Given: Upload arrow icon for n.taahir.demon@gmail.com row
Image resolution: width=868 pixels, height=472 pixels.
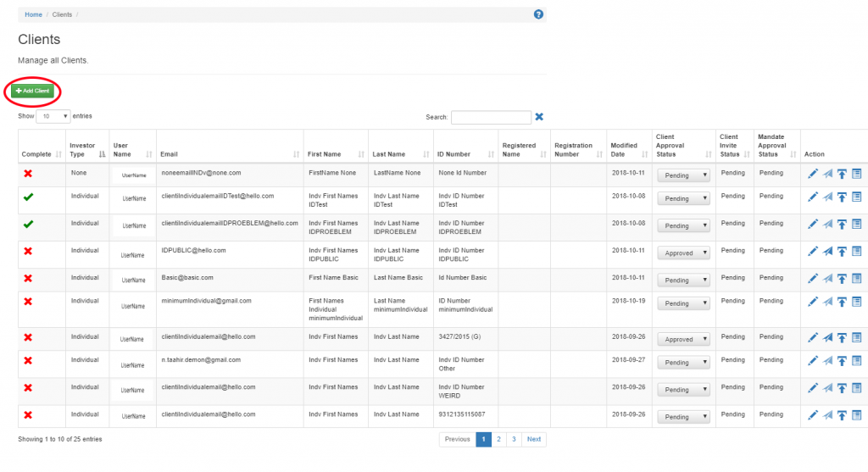Looking at the screenshot, I should (842, 361).
